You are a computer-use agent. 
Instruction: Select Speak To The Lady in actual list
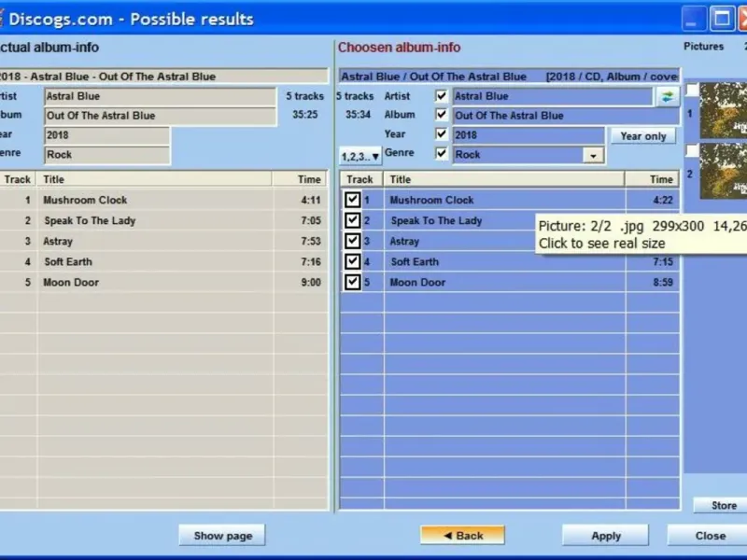click(x=90, y=220)
